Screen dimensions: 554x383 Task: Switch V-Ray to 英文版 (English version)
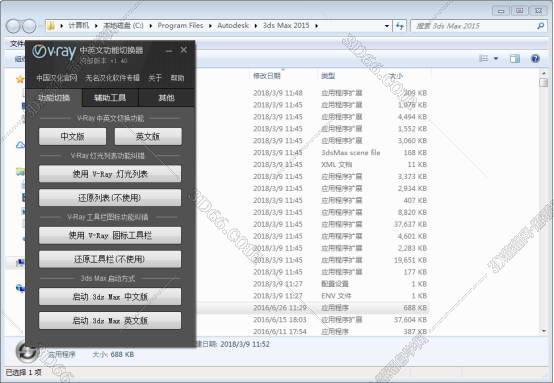148,136
